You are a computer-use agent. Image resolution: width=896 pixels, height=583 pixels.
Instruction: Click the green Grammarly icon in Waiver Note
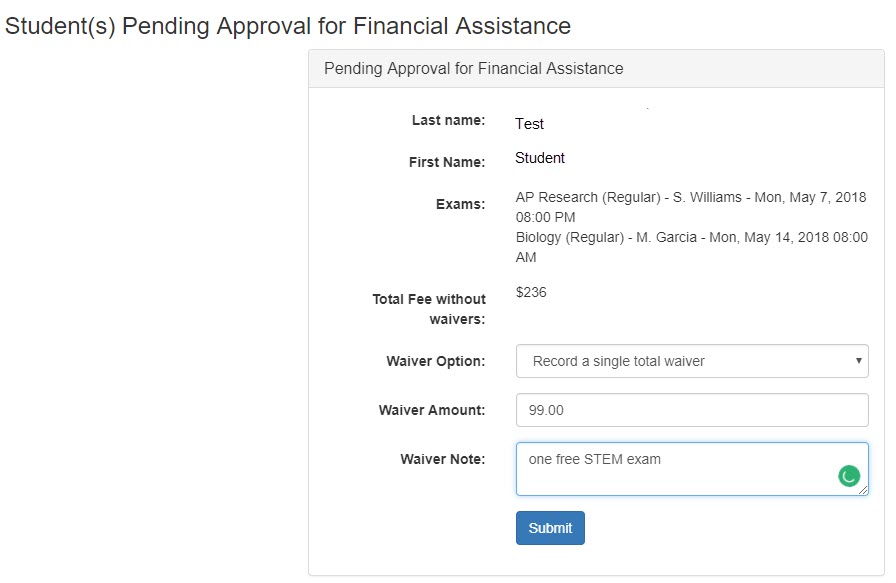(849, 476)
